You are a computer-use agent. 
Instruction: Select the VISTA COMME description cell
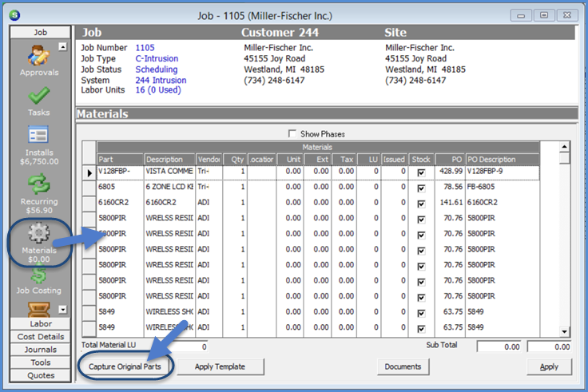[169, 172]
